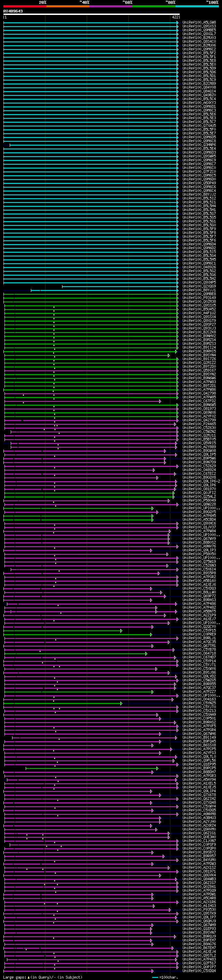Screen dimensions: 222x980
Task: Click the green alignment bar of C5YN25
Action: pos(63,703)
